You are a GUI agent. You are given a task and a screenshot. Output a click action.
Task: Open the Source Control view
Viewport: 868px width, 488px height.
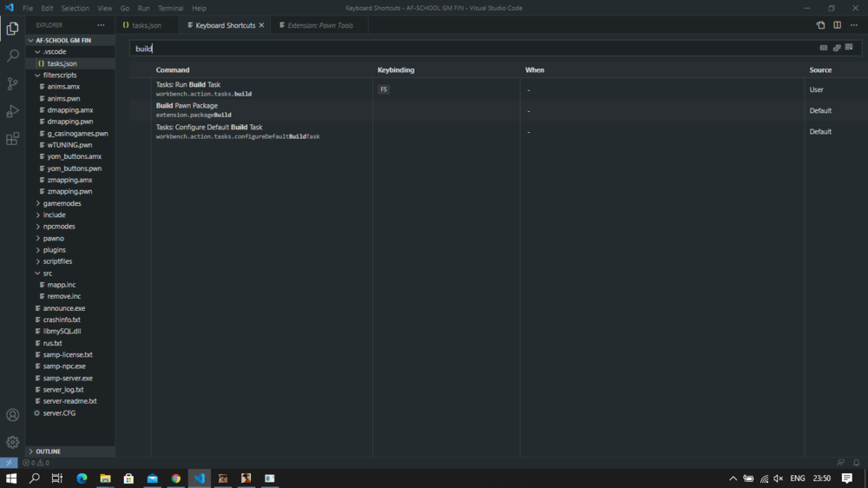point(12,83)
